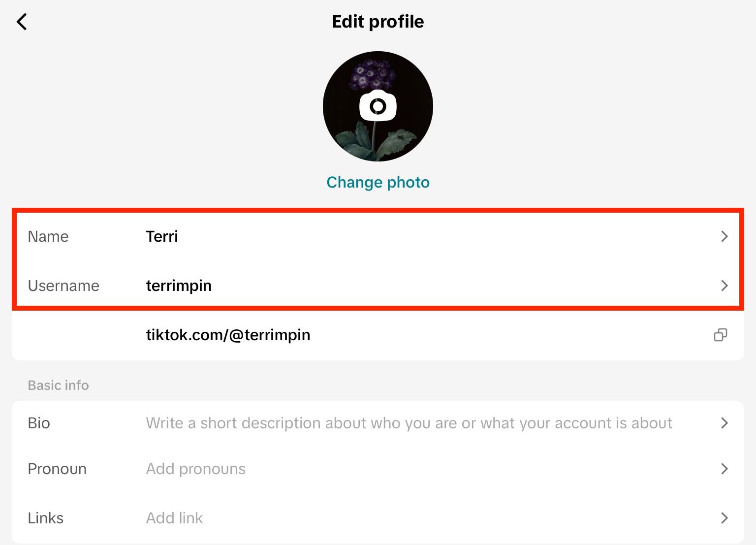Tap Add pronouns placeholder
Viewport: 756px width, 545px height.
click(195, 469)
